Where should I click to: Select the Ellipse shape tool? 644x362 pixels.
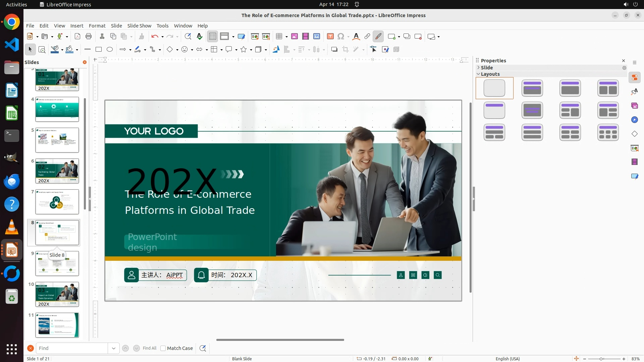point(110,50)
